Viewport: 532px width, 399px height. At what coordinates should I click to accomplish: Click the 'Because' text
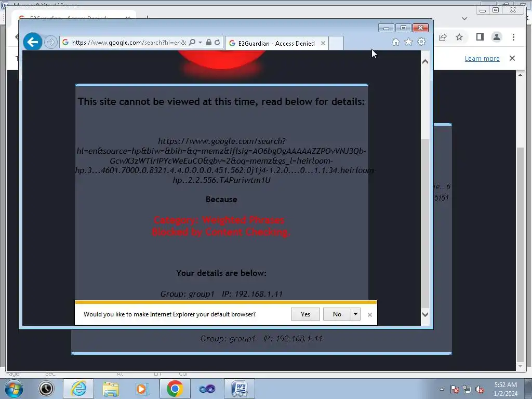coord(221,199)
